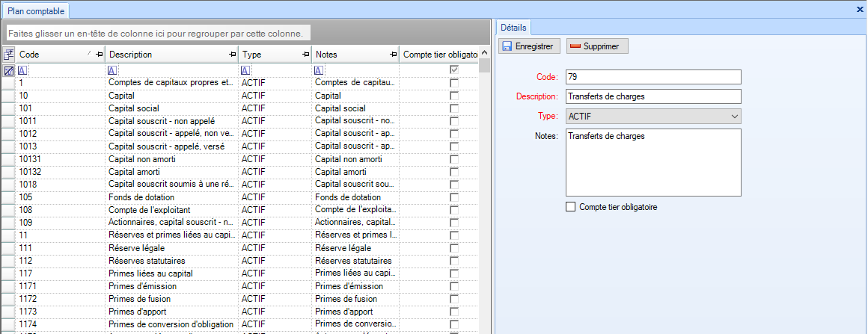
Task: Click the filter operator icon under Description column
Action: pos(112,70)
